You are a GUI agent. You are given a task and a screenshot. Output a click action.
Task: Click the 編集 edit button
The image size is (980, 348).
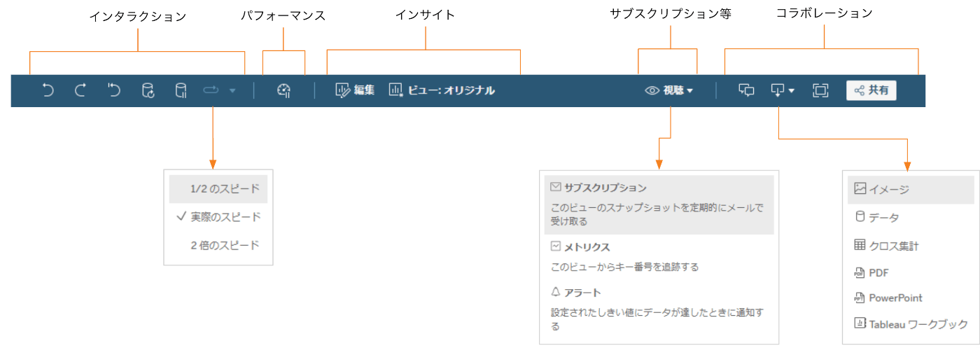click(x=355, y=90)
